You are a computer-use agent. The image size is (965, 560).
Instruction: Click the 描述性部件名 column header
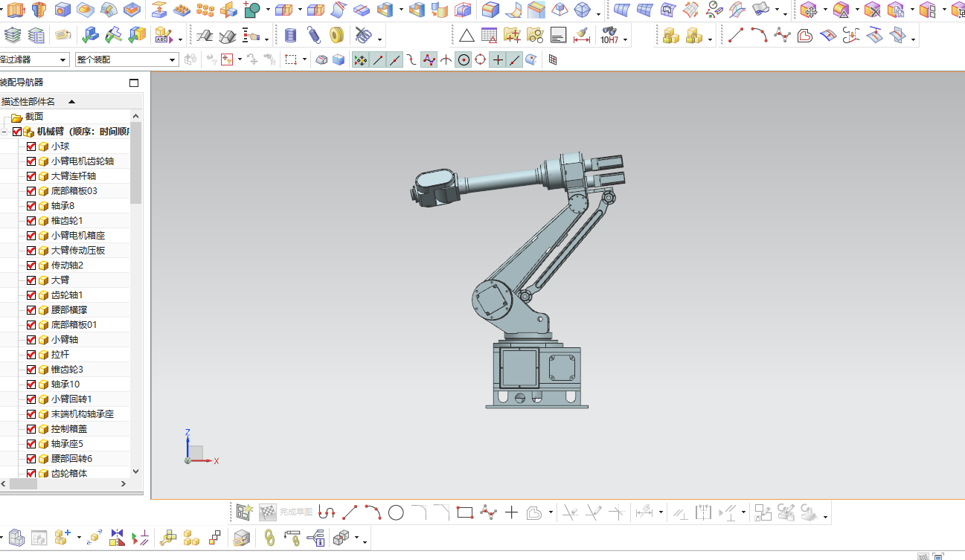point(71,102)
